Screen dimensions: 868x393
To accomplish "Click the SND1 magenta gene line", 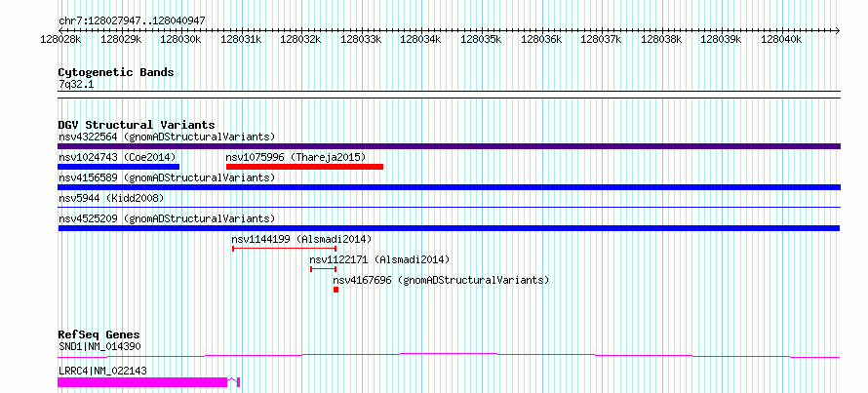I will [449, 355].
